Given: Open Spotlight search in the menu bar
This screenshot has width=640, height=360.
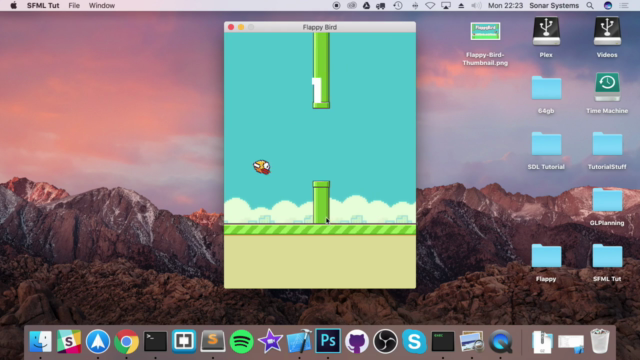Looking at the screenshot, I should [590, 5].
